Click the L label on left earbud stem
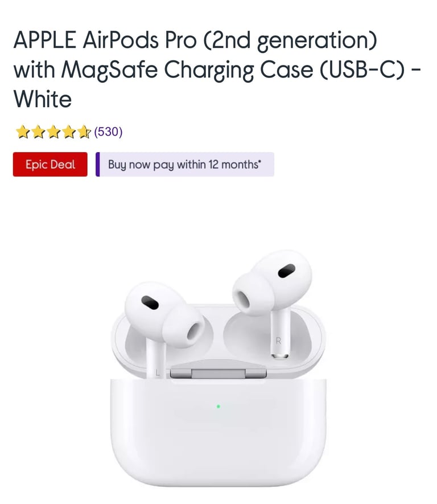Image resolution: width=437 pixels, height=504 pixels. (x=158, y=373)
